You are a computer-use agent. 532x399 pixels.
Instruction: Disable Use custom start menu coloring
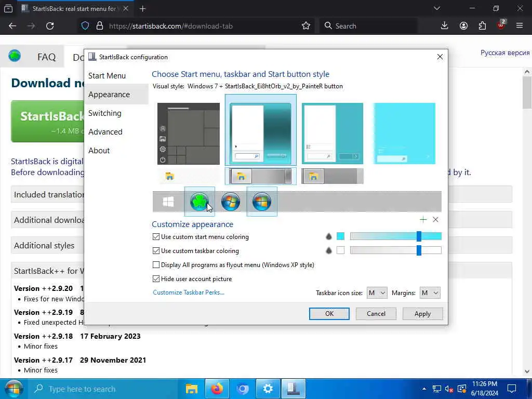pos(156,237)
